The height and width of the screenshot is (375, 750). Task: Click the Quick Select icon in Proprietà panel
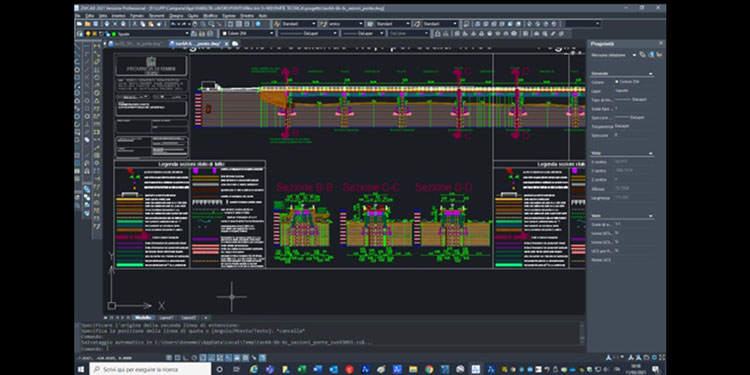coord(659,55)
